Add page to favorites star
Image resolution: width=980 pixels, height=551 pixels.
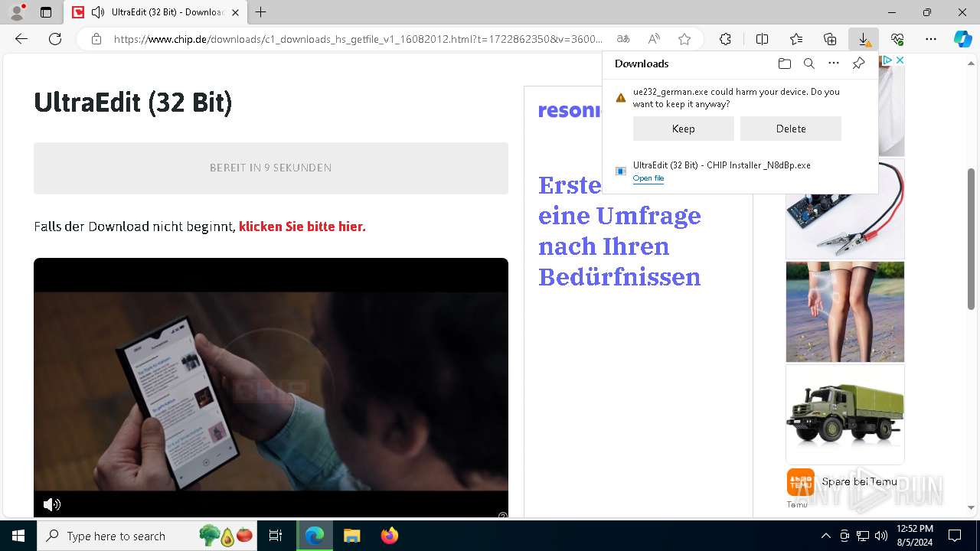click(684, 39)
